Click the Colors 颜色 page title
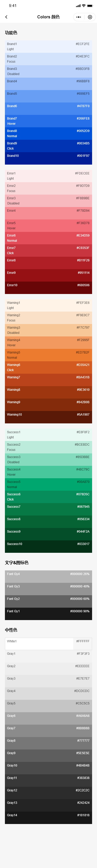 click(49, 17)
